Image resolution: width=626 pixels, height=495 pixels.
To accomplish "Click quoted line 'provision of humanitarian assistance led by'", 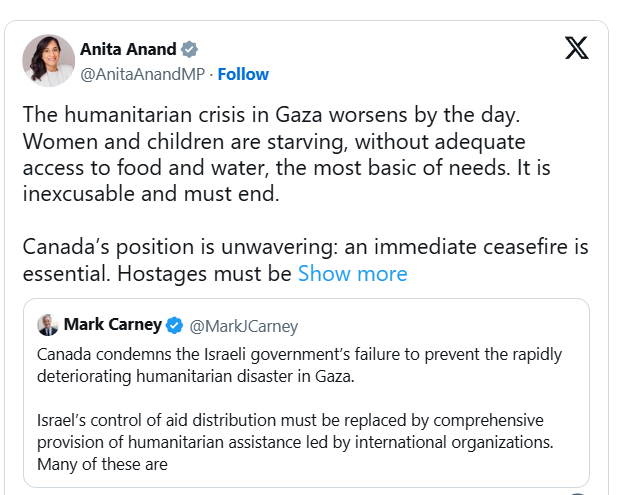I will click(x=295, y=442).
